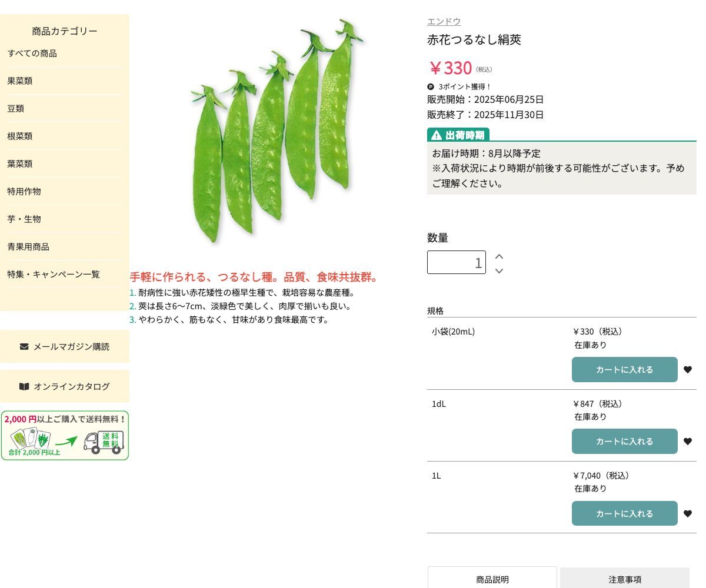Add 小袋(20mL) to cart with カートに入れる
The height and width of the screenshot is (588, 706).
click(x=625, y=370)
